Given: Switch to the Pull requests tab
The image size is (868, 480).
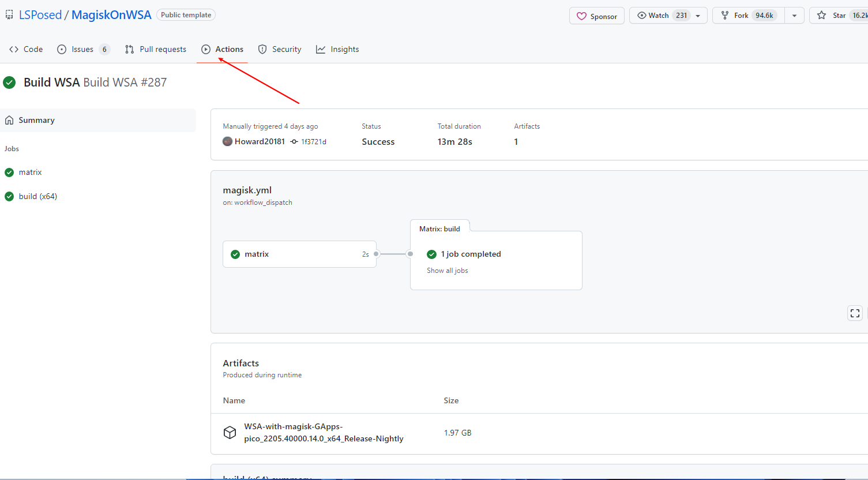Looking at the screenshot, I should point(156,49).
